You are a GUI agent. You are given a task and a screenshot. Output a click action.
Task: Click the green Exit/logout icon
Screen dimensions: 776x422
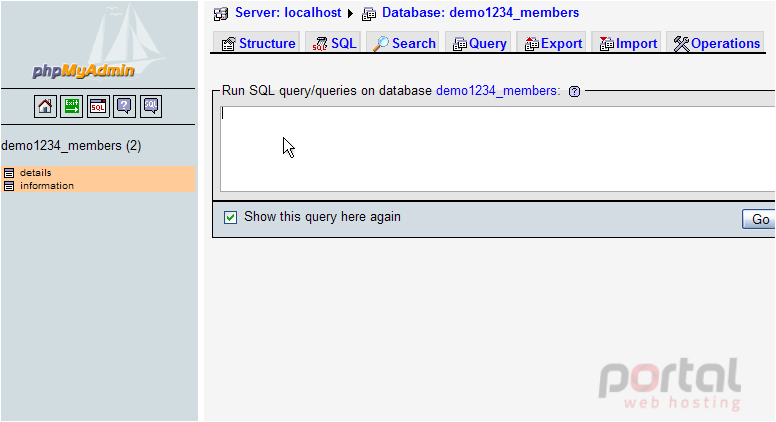pos(71,106)
